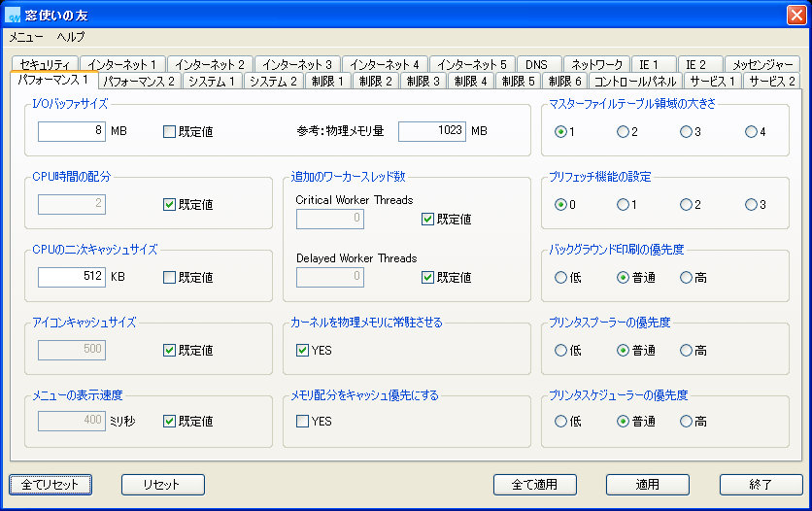Check YES for メモリ配分をキャッシュ優先にする

(302, 422)
